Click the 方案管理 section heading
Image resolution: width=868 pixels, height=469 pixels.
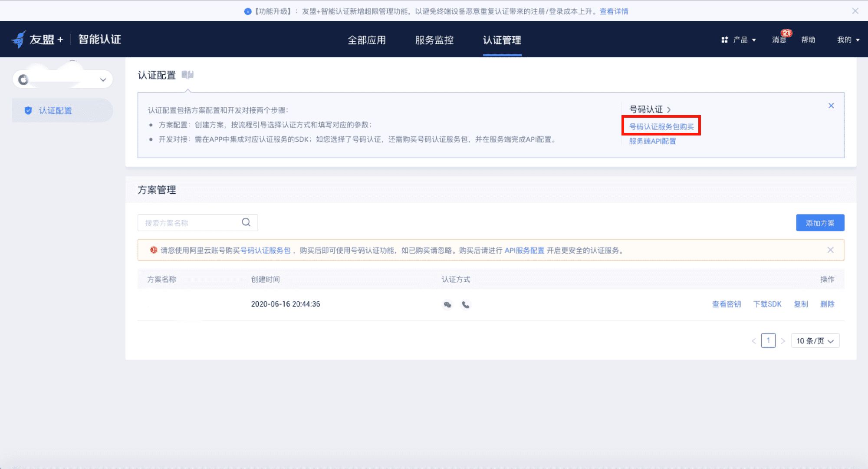pos(157,190)
